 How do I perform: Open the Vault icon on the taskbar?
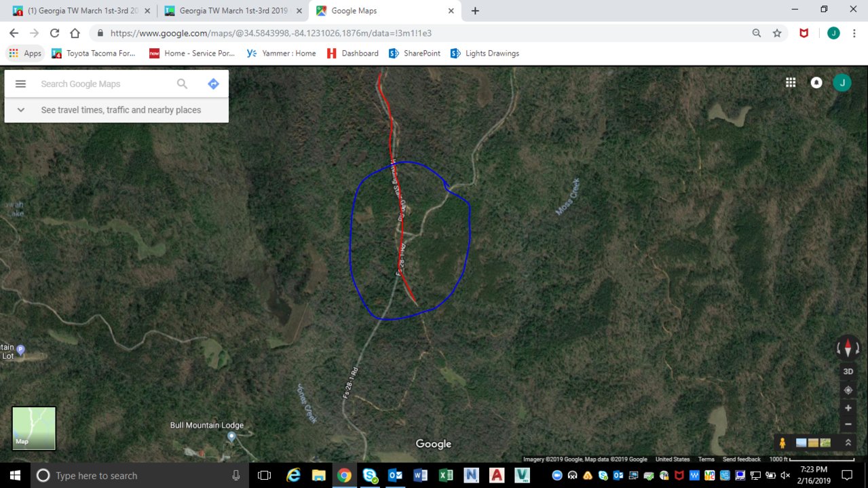click(521, 475)
